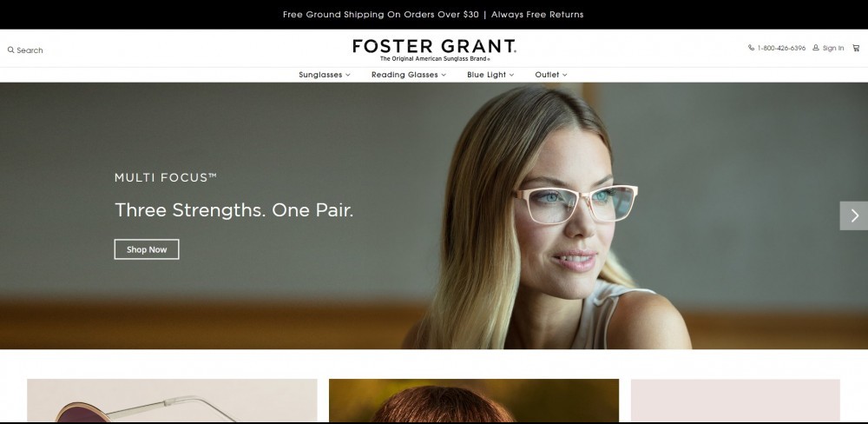Image resolution: width=868 pixels, height=424 pixels.
Task: Click the user account icon
Action: click(x=815, y=48)
